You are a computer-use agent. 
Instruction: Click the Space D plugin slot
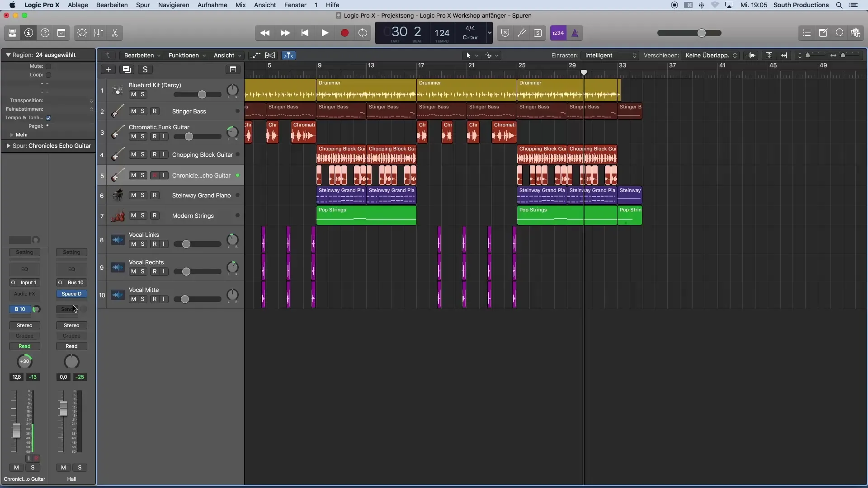tap(71, 294)
